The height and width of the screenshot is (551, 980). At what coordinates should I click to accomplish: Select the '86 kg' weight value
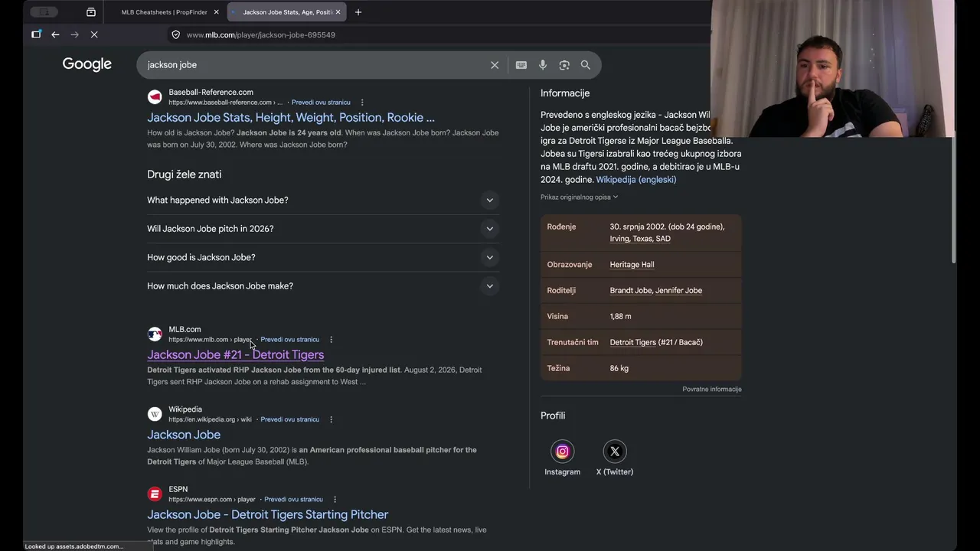[x=619, y=368]
